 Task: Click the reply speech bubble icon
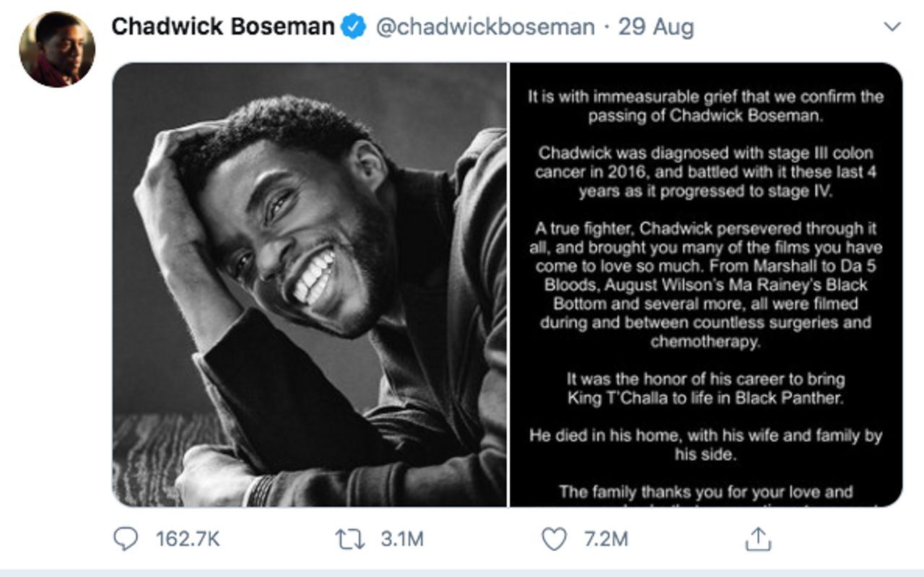(x=126, y=539)
